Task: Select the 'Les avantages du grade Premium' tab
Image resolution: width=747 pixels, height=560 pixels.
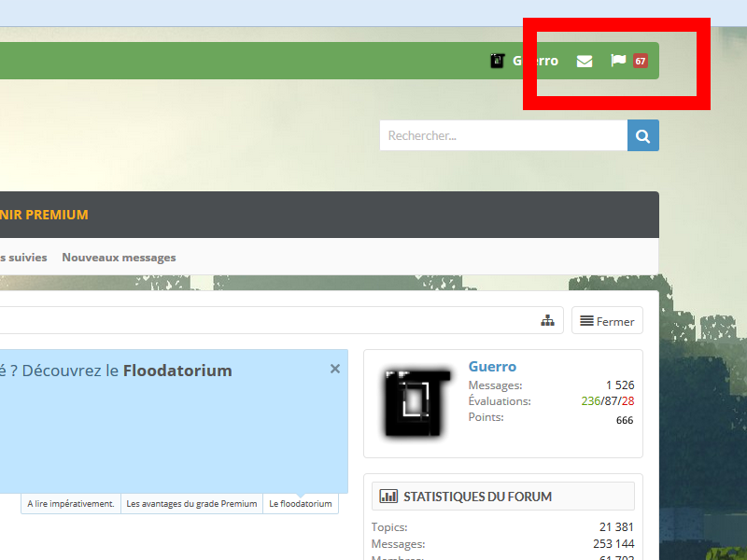Action: point(191,504)
